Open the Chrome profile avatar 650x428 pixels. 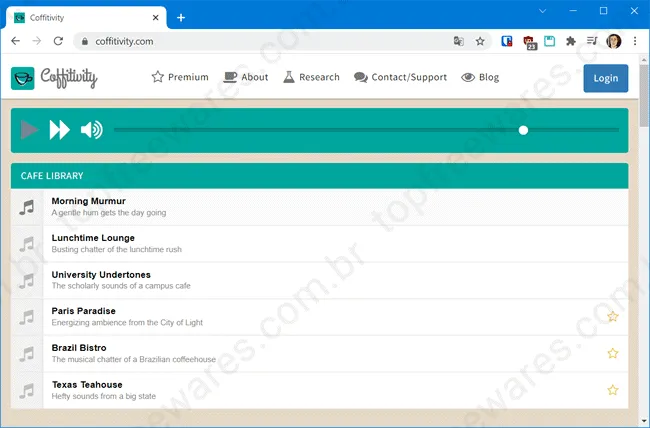click(x=614, y=41)
